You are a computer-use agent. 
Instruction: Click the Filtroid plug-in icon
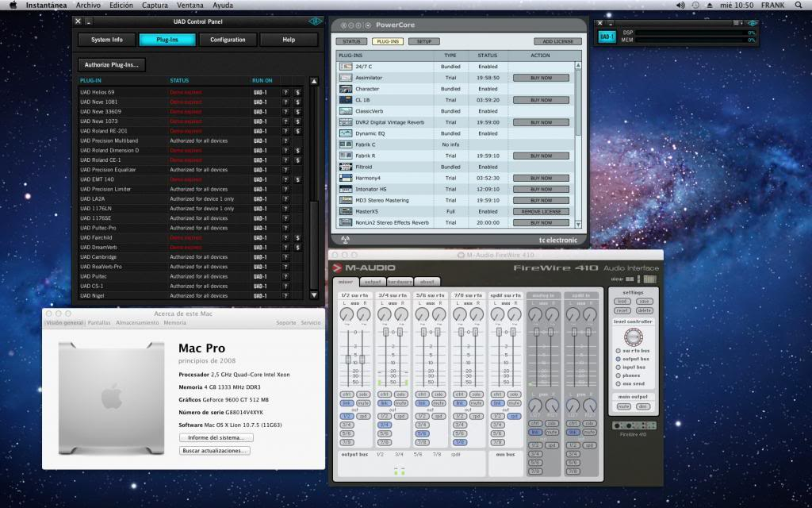click(x=345, y=167)
